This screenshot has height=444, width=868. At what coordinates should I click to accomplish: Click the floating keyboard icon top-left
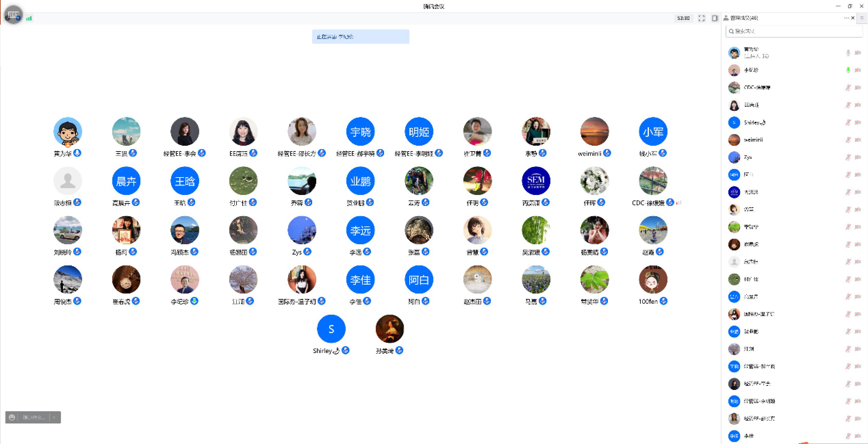click(x=13, y=15)
